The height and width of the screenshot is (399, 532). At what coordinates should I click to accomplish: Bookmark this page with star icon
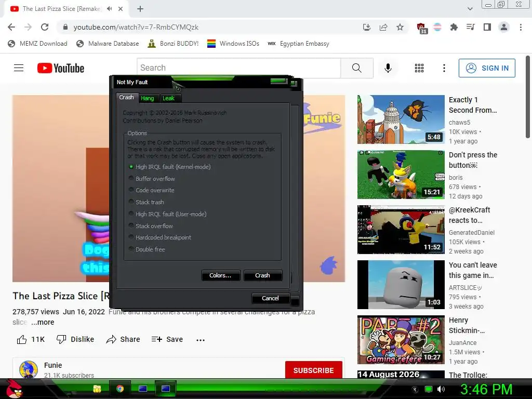pos(400,27)
